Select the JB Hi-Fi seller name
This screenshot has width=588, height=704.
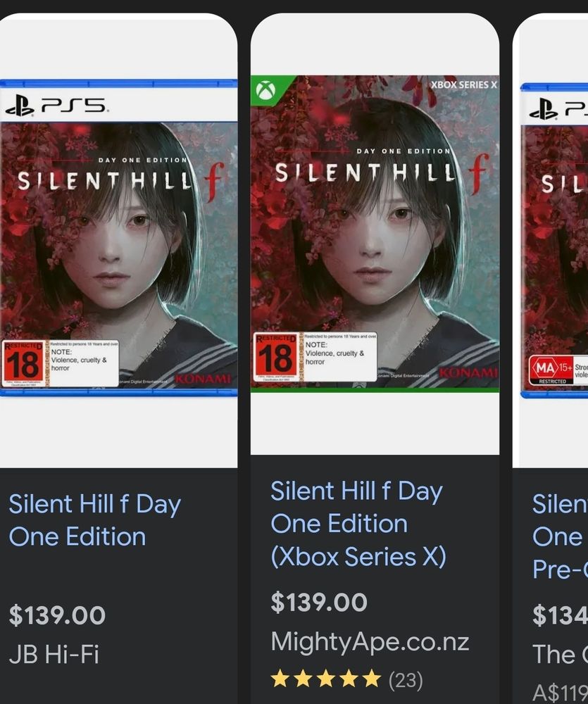pos(54,655)
